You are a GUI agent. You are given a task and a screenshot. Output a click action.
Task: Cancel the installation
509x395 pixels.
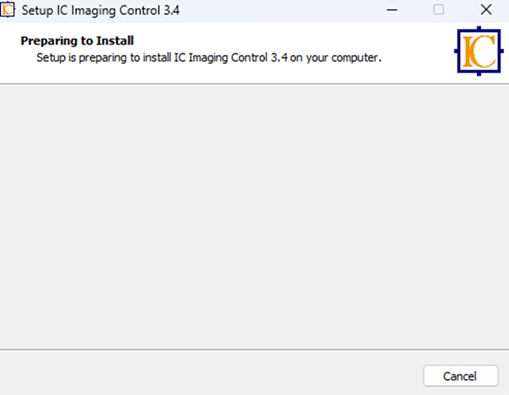461,376
